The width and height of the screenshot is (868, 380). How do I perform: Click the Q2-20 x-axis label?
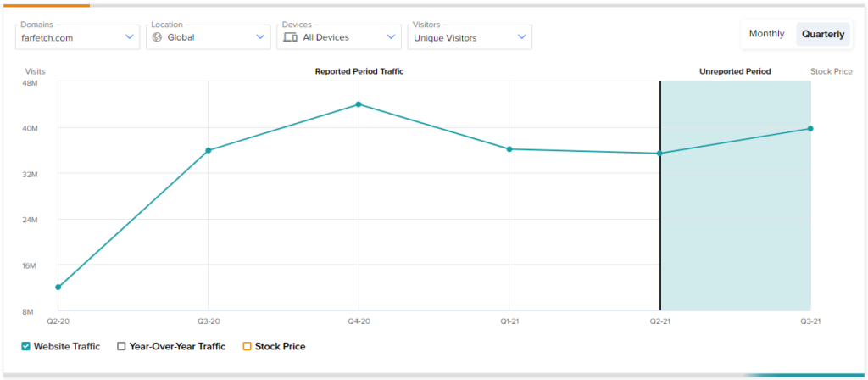58,321
